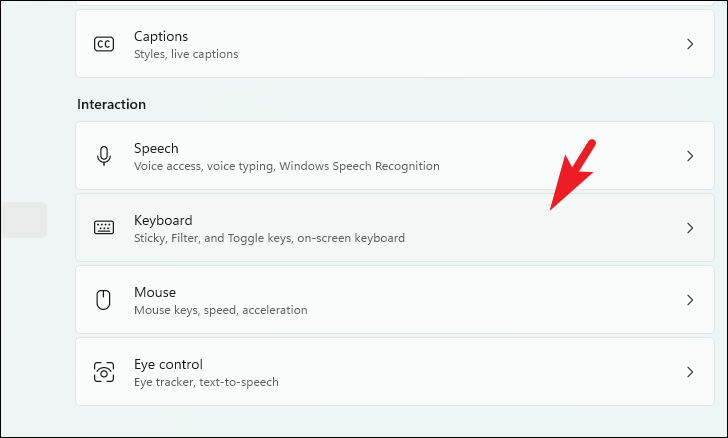728x438 pixels.
Task: Go to the Mouse settings title
Action: [155, 292]
